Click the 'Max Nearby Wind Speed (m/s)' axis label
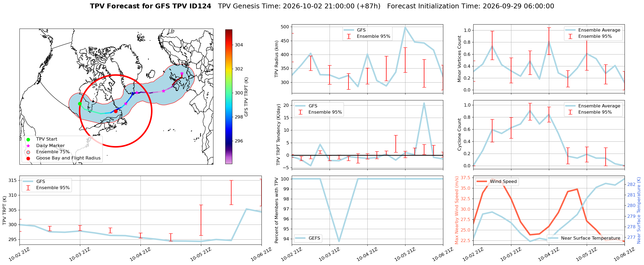Viewport: 644px width, 265px height. coord(457,210)
